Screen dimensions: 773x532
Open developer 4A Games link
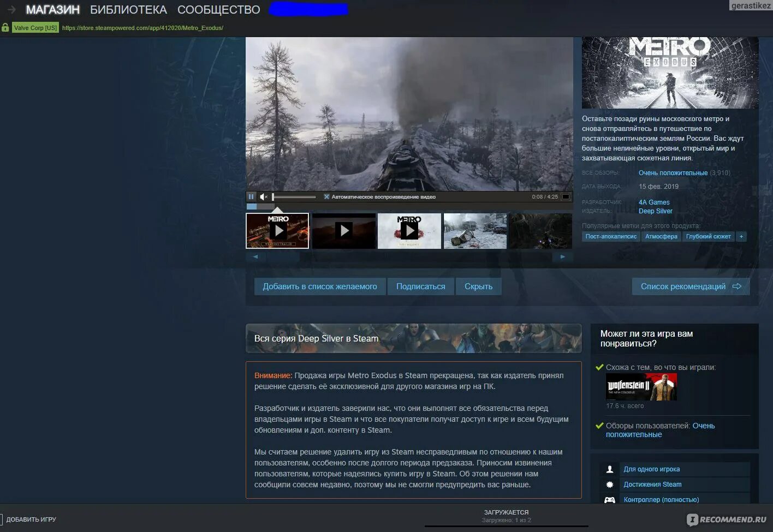pos(654,202)
